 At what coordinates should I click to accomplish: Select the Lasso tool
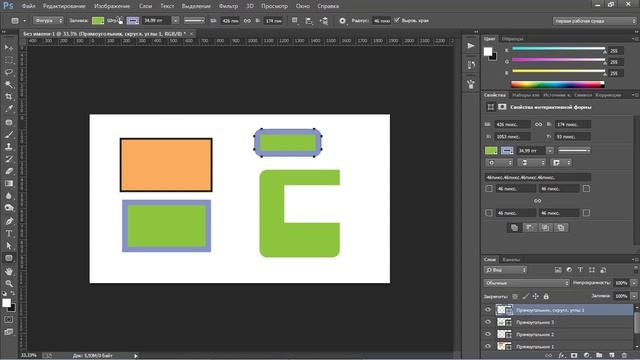coord(9,72)
